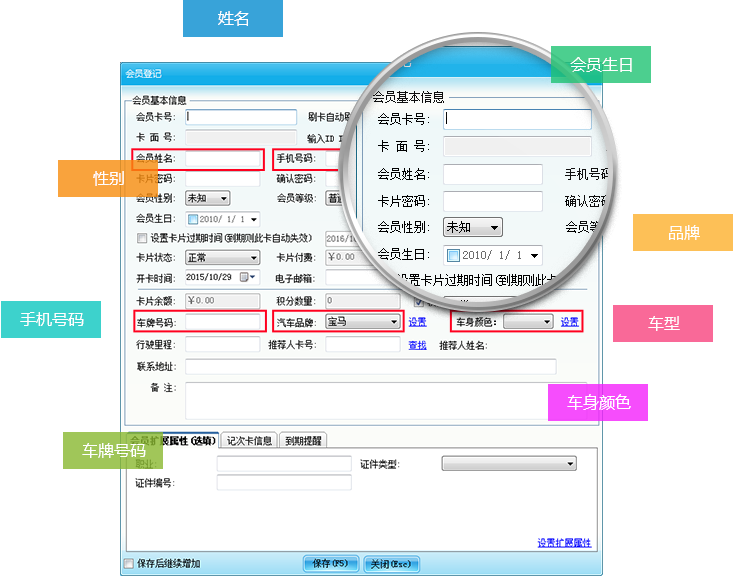Focus the 行驶里程 input field

pyautogui.click(x=222, y=344)
